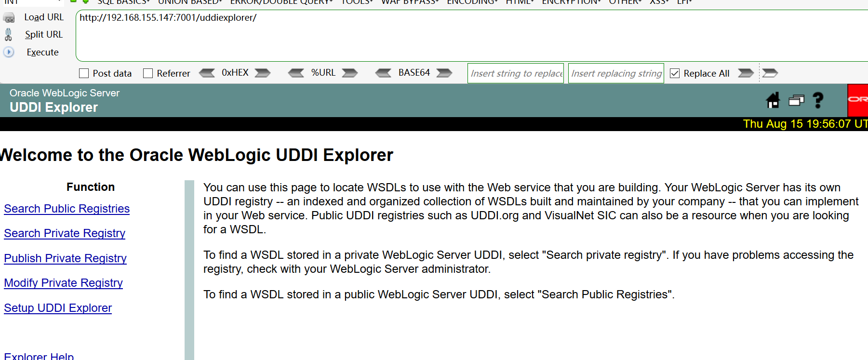Open the XSS menu
The image size is (868, 360).
(659, 2)
